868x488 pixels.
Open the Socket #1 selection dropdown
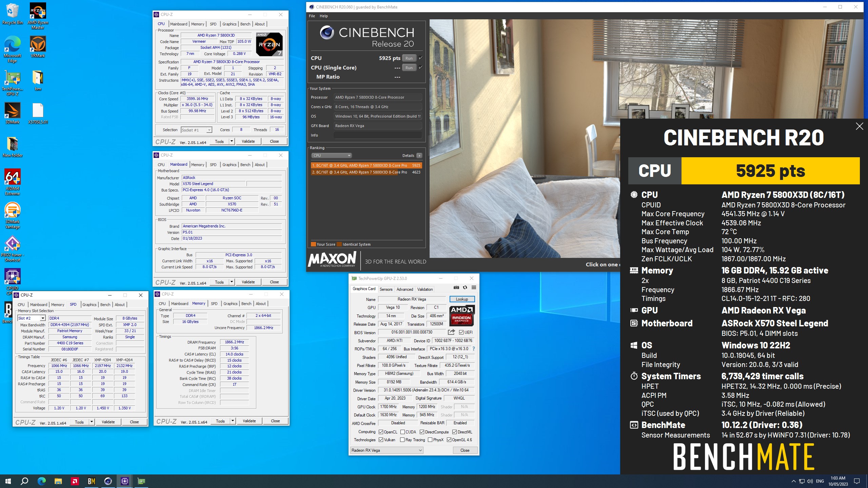coord(197,130)
